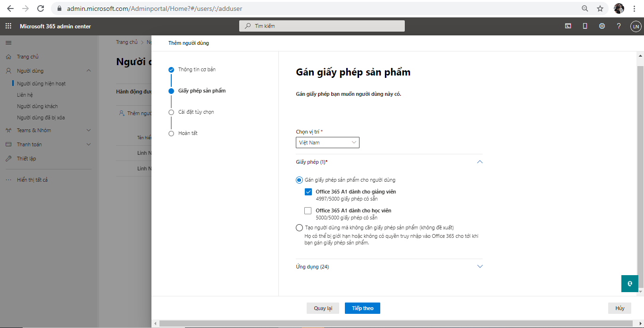Select Thiết lập in left navigation

26,159
